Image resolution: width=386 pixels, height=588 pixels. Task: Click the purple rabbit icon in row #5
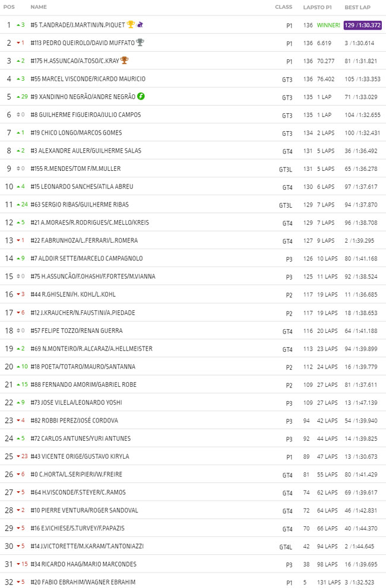[140, 24]
